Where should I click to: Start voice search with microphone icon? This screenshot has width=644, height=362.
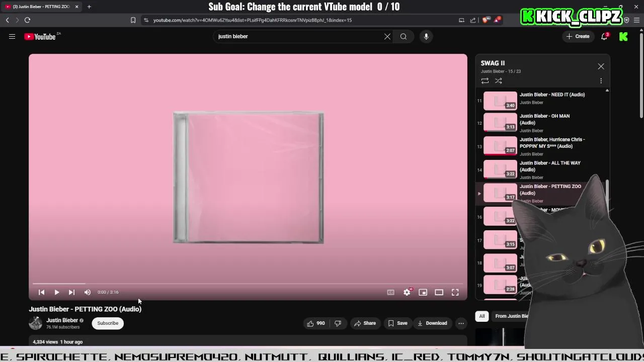[426, 36]
